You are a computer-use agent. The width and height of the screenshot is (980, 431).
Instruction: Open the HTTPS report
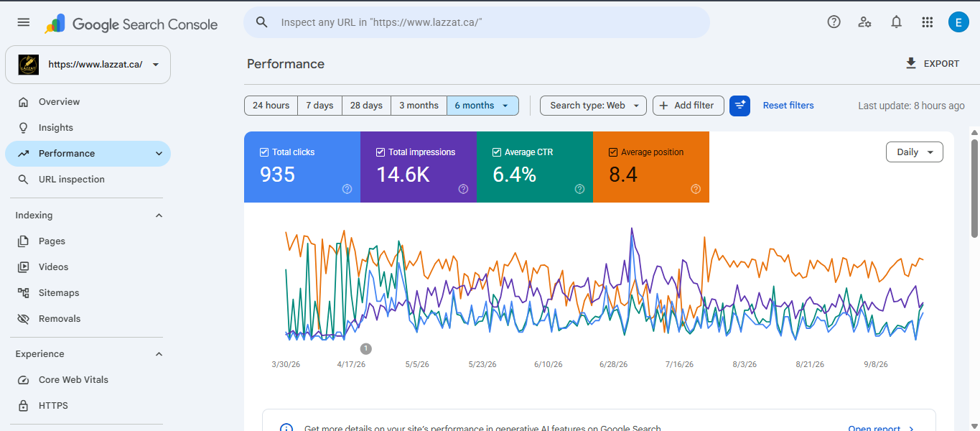pyautogui.click(x=88, y=406)
